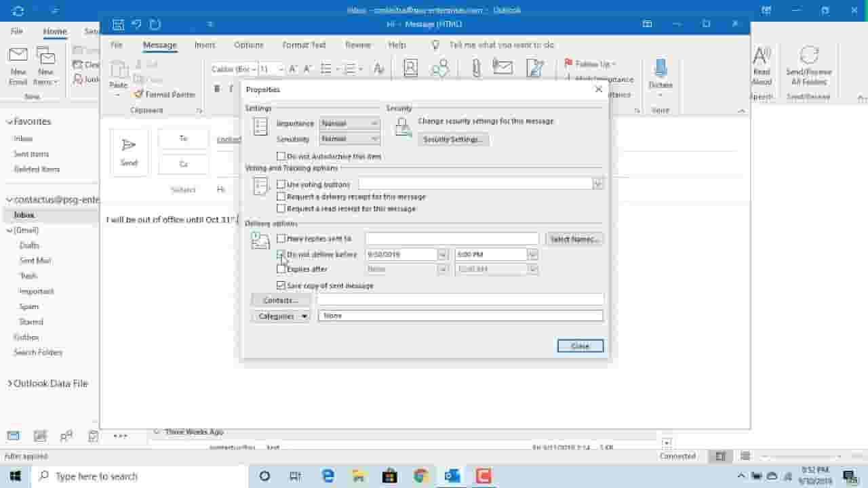This screenshot has height=488, width=868.
Task: Switch to Tasks view in navigation bar
Action: [x=93, y=436]
